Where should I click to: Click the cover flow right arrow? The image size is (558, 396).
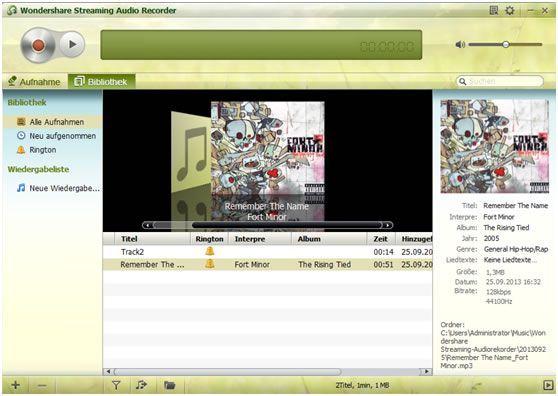[388, 225]
